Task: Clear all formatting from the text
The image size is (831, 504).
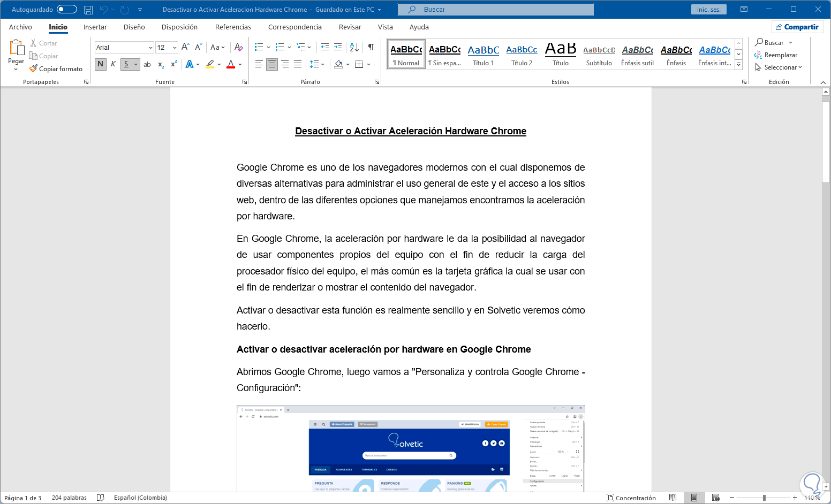Action: point(239,47)
